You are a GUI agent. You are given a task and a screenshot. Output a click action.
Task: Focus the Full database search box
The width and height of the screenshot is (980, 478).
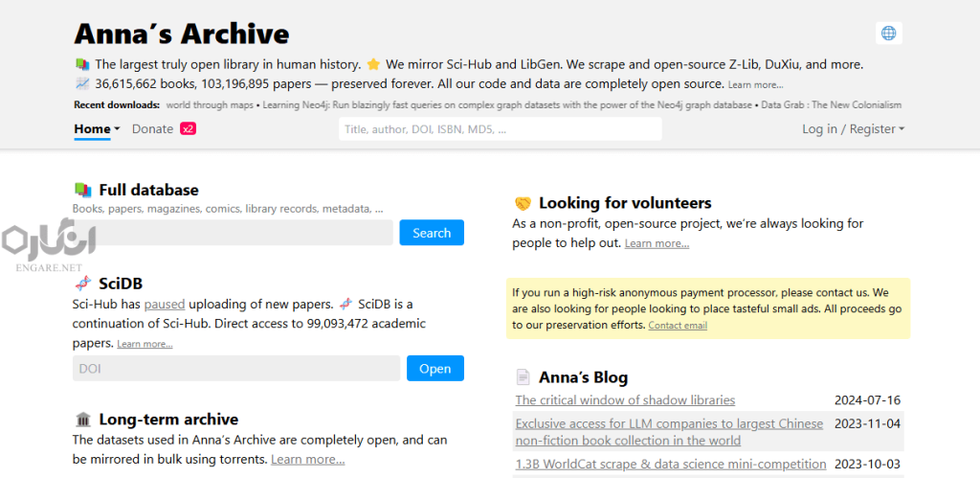coord(234,233)
